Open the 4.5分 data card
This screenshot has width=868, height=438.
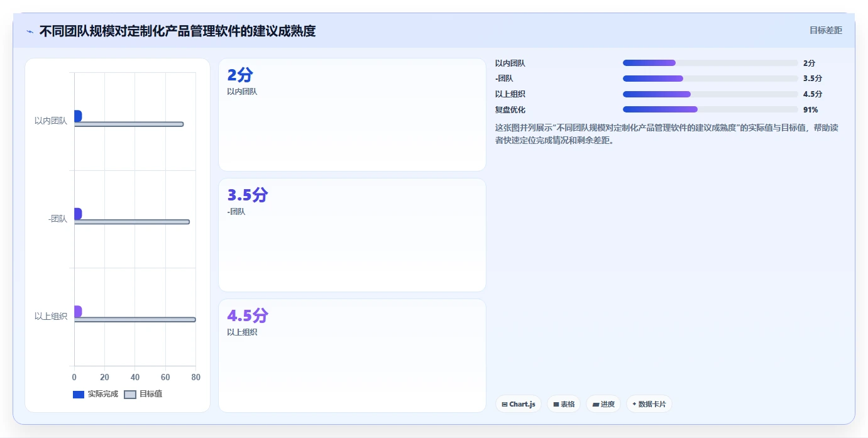coord(352,356)
